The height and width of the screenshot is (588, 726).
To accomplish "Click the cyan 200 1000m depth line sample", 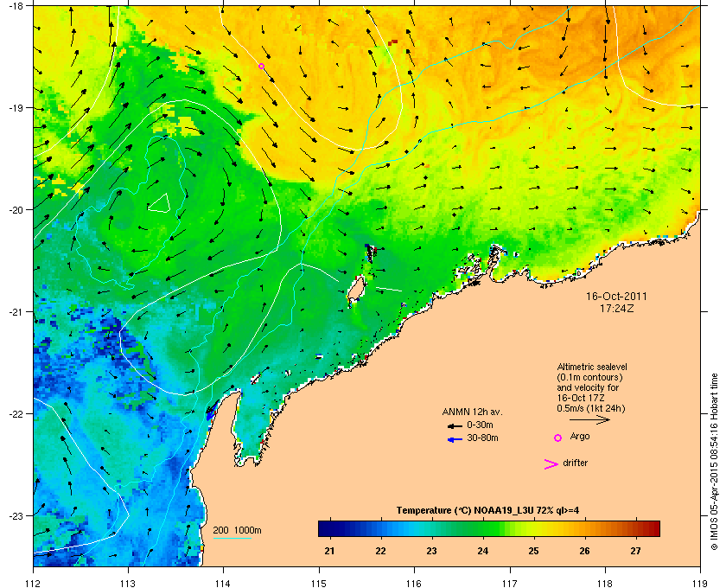I will (232, 538).
